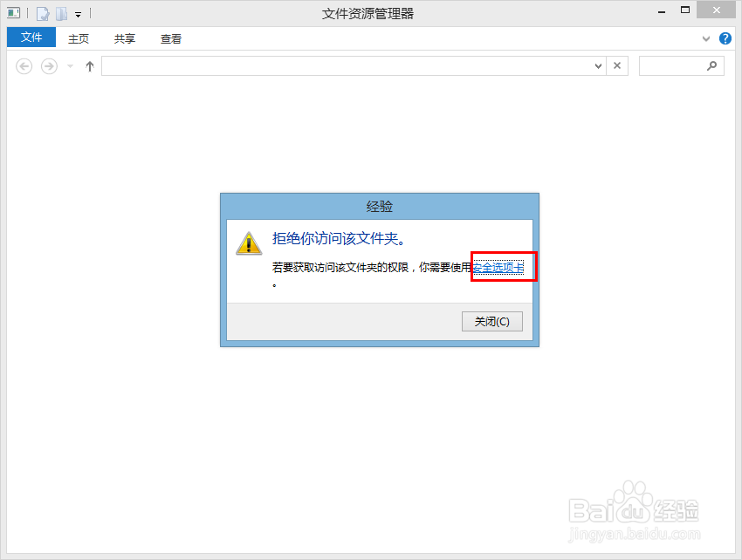Open File Explorer help via the blue question mark
The height and width of the screenshot is (560, 742).
pos(725,38)
